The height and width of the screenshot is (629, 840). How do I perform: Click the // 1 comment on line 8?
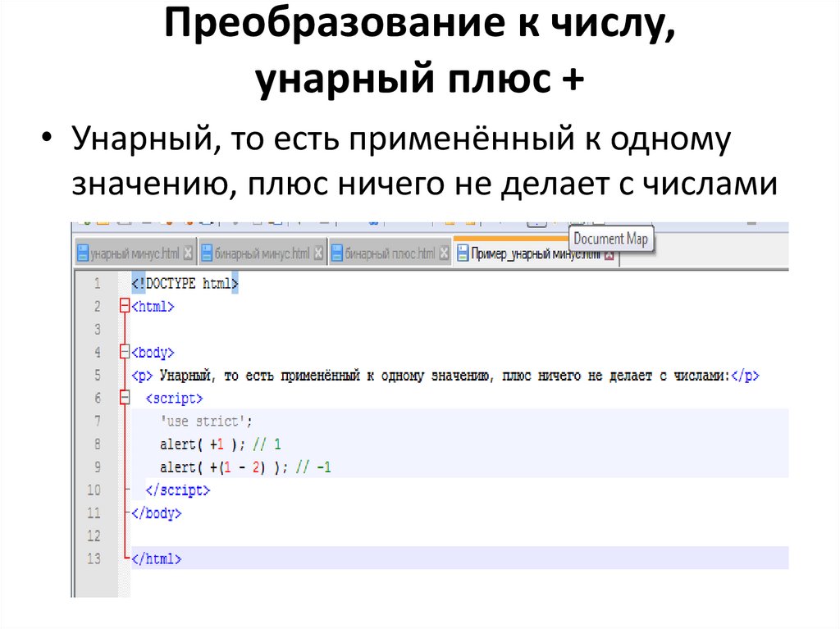click(267, 444)
